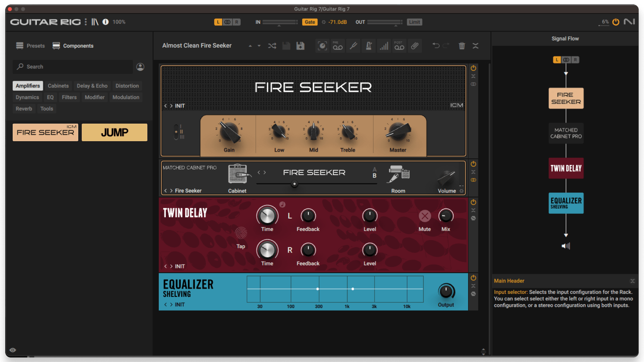Screen dimensions: 644x362
Task: Open the info icon beside the library icon
Action: pyautogui.click(x=105, y=22)
